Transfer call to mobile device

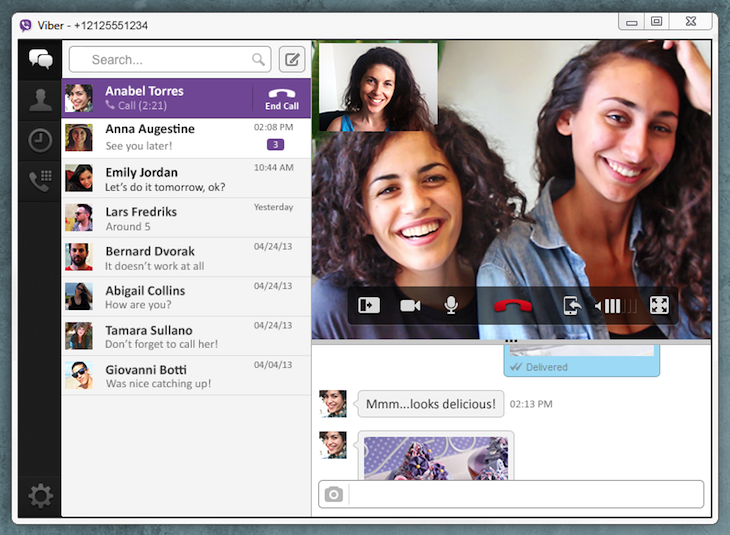point(571,306)
